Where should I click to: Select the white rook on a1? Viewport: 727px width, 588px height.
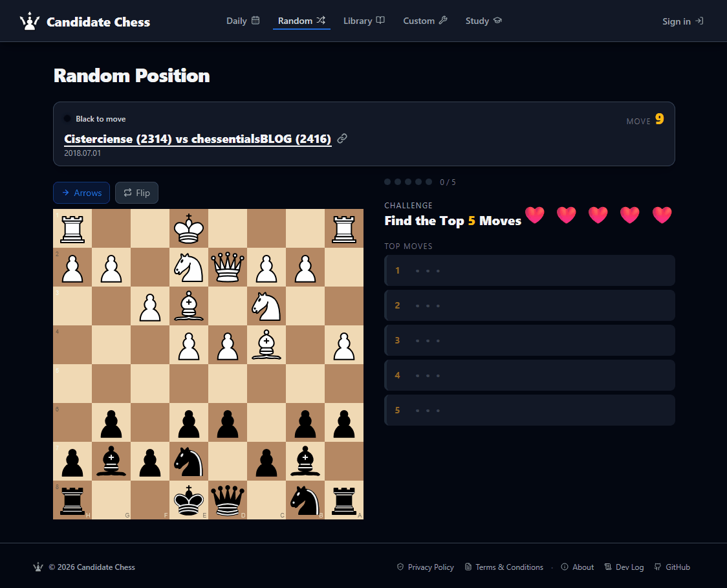click(344, 228)
